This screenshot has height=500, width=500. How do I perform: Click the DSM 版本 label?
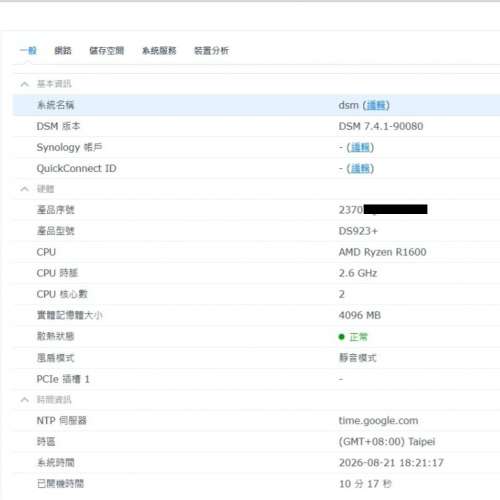point(58,126)
